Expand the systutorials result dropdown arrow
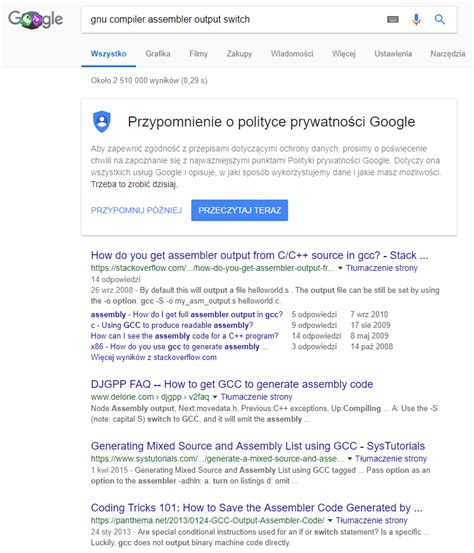This screenshot has width=474, height=553. tap(350, 459)
